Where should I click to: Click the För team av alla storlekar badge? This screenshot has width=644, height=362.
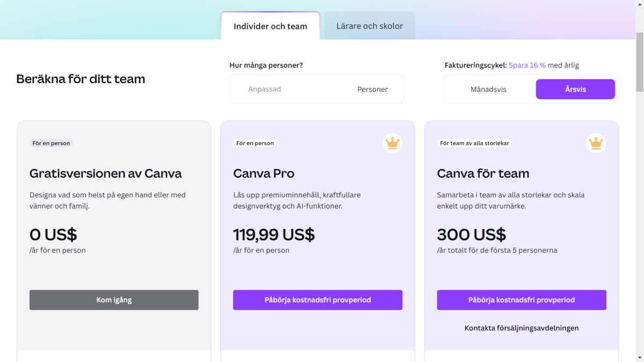(x=474, y=143)
